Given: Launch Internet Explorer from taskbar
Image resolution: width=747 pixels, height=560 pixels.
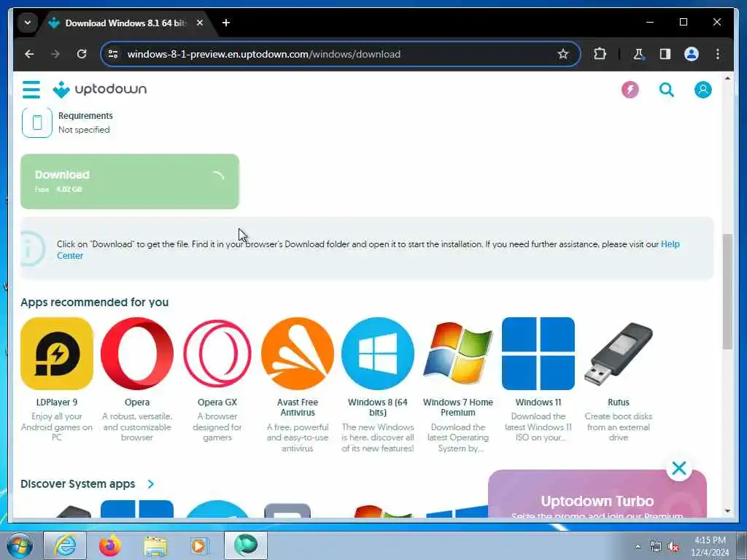Looking at the screenshot, I should coord(65,545).
